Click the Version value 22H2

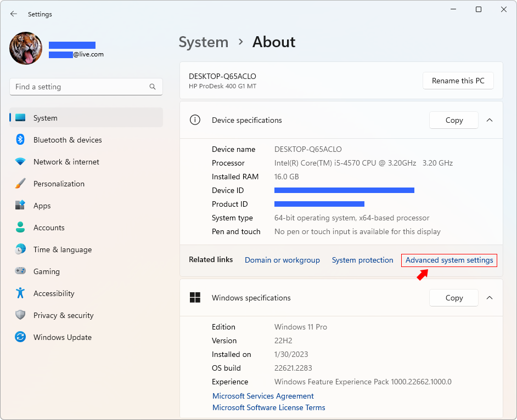click(283, 340)
